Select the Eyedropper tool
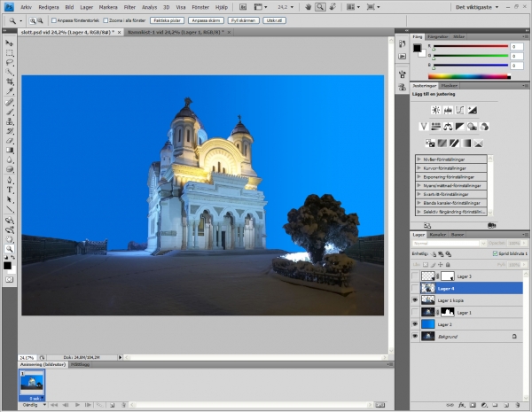The height and width of the screenshot is (412, 532). coord(10,91)
